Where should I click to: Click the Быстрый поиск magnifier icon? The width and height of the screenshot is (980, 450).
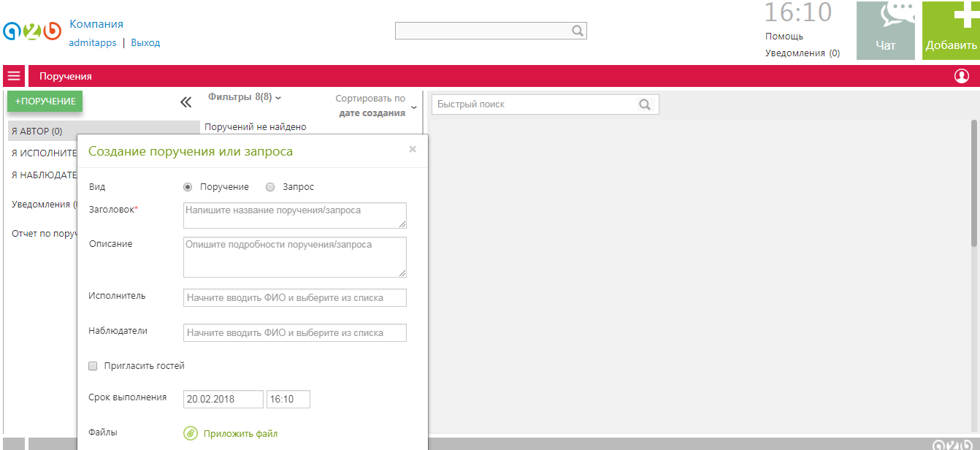coord(645,104)
